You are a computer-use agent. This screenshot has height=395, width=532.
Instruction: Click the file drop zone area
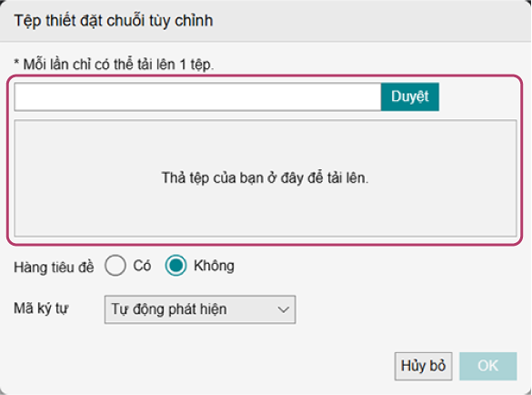click(x=266, y=178)
